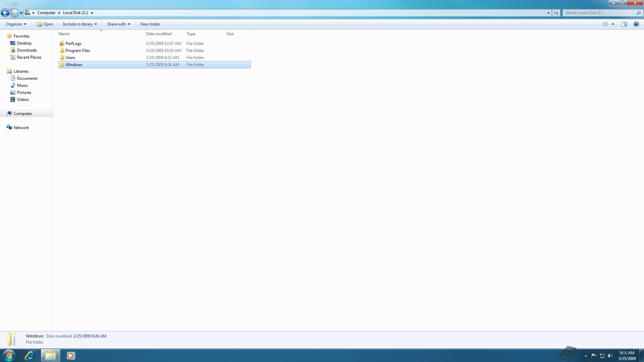Click the search magnifier icon
This screenshot has height=362, width=644.
(639, 13)
